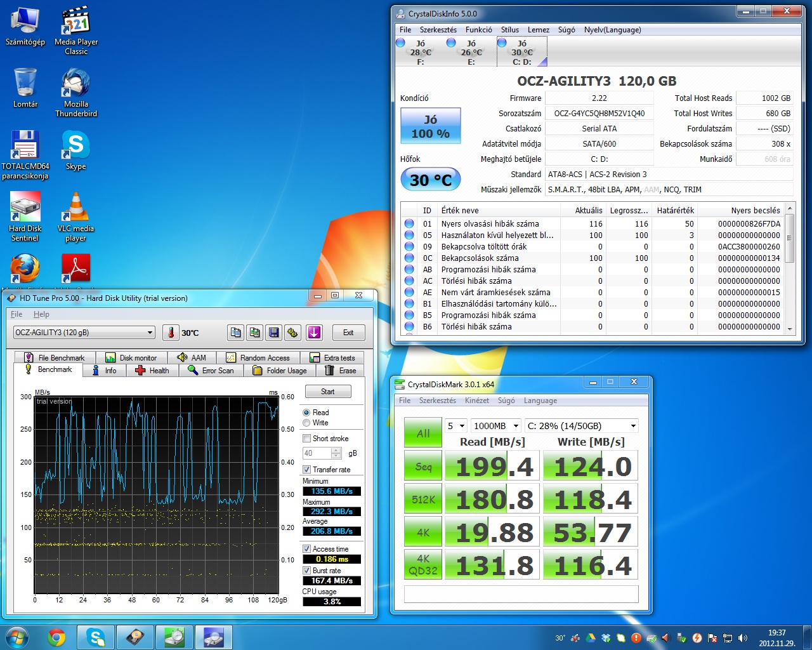The image size is (812, 650).
Task: Click the thermometer temperature icon in HD Tune
Action: coord(171,333)
